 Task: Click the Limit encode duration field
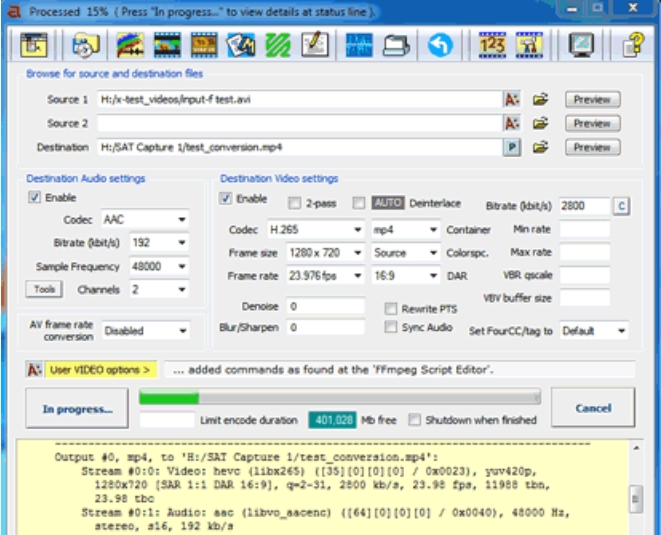167,420
